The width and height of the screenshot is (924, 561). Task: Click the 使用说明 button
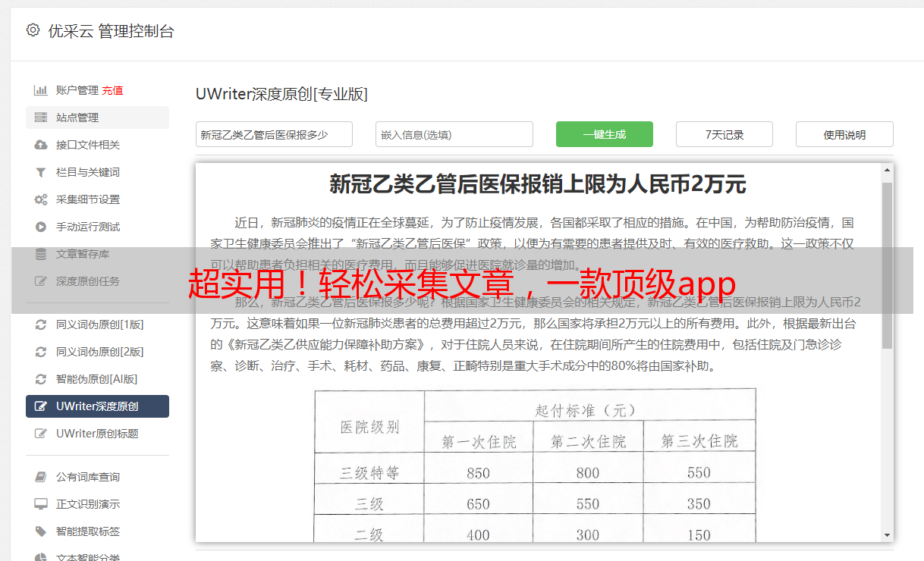point(844,134)
